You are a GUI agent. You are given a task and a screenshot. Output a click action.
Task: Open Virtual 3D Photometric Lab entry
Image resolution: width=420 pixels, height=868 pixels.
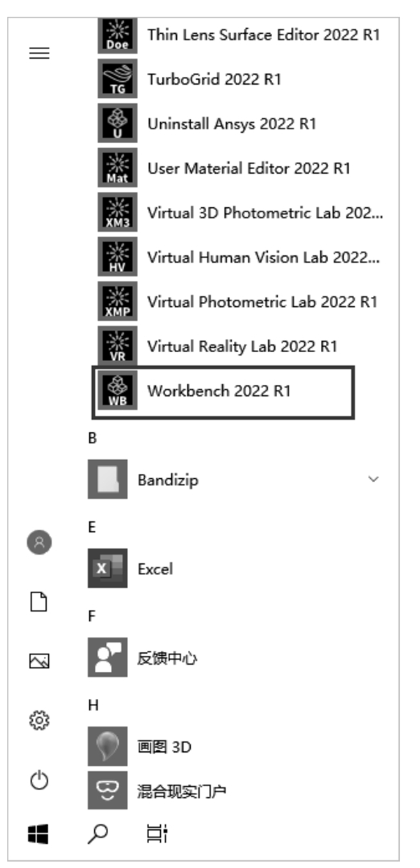pyautogui.click(x=265, y=213)
